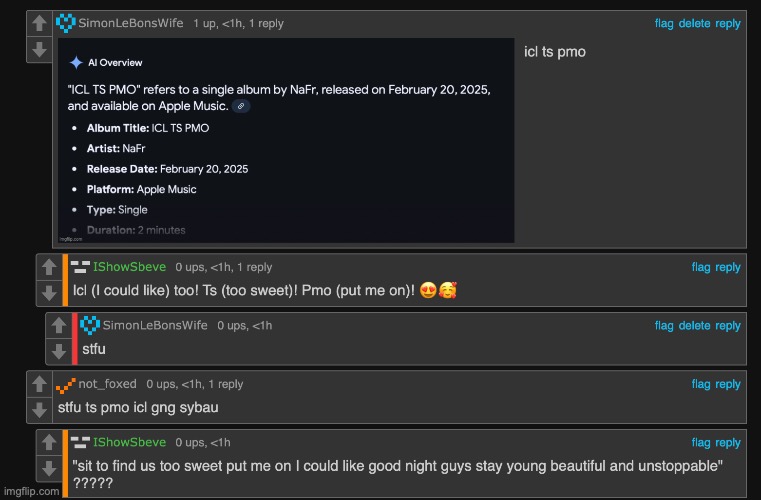Viewport: 761px width, 500px height.
Task: Downvote SimonLeBonsWife's top AI Overview comment
Action: pos(38,50)
